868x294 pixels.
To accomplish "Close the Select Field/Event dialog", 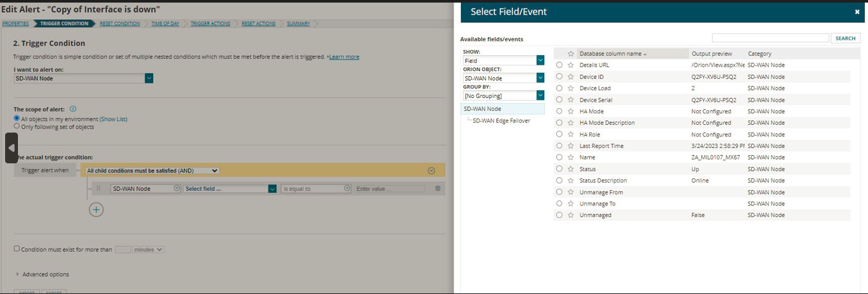I will (857, 12).
